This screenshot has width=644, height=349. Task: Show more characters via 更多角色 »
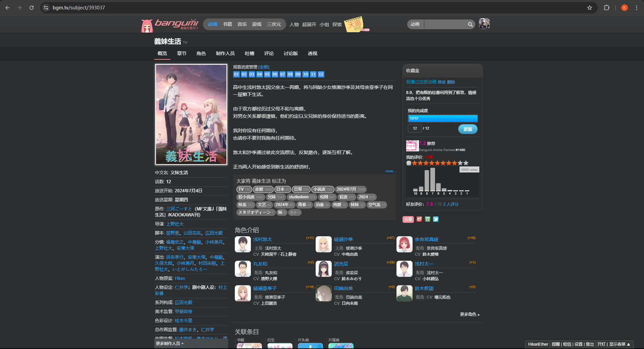470,314
